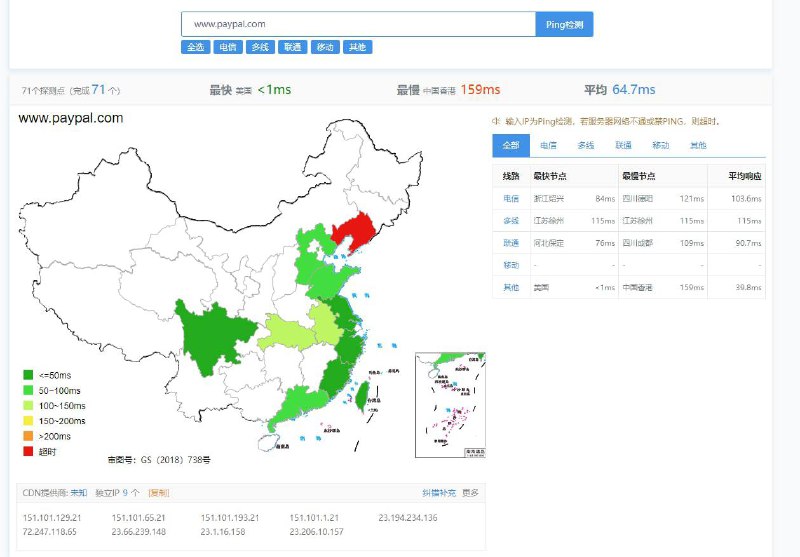Toggle the 其他 filter under the search box

click(357, 47)
